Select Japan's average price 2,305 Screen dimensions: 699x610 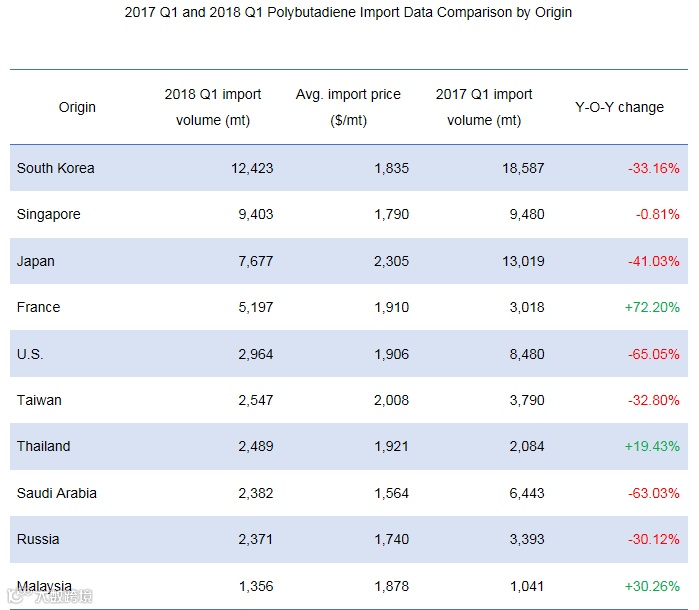pyautogui.click(x=391, y=261)
